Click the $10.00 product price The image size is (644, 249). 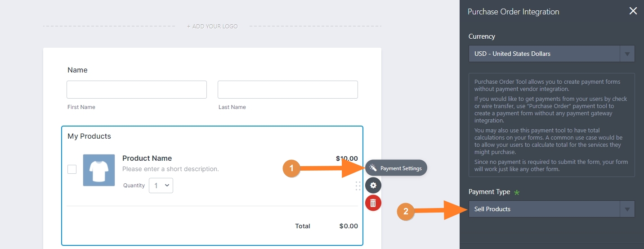[x=347, y=158]
